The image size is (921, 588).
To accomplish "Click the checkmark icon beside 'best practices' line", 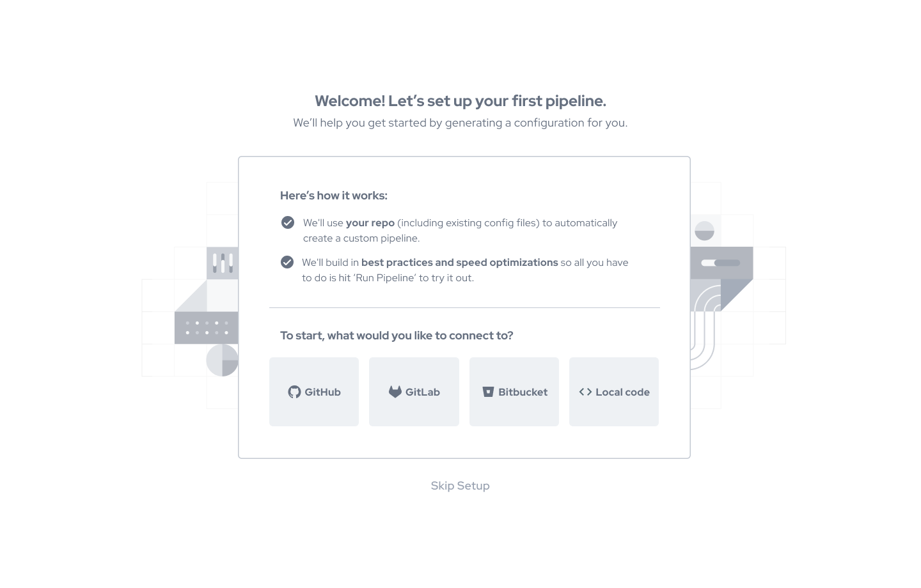I will coord(287,262).
